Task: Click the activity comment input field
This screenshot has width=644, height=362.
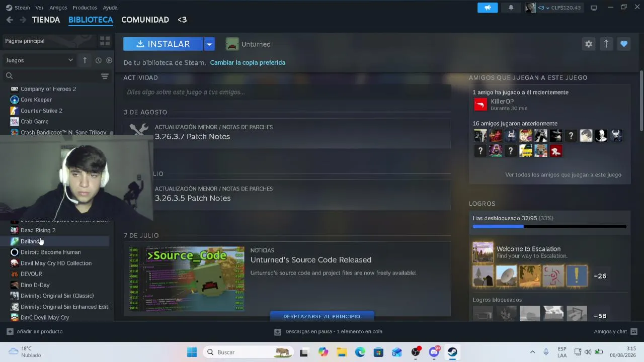Action: (287, 92)
